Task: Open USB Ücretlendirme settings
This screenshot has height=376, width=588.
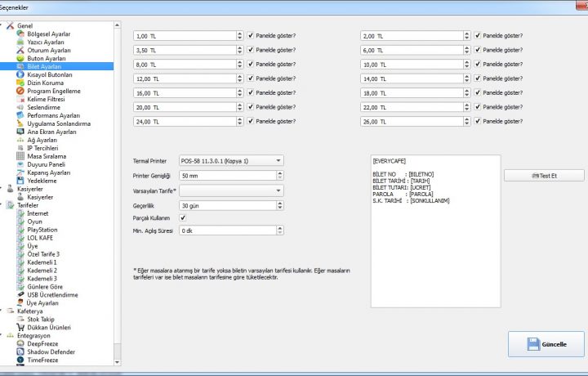Action: [58, 294]
